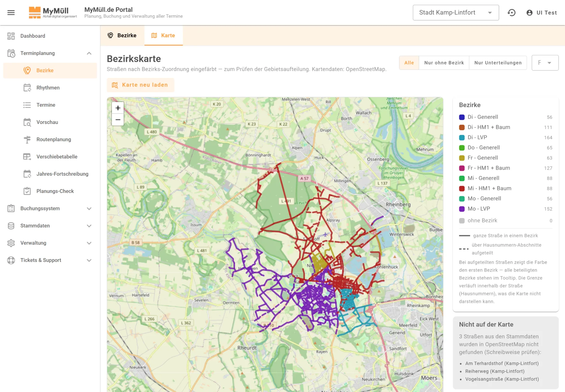Image resolution: width=565 pixels, height=392 pixels.
Task: Select the Nur Unterteilungen filter
Action: pos(498,63)
